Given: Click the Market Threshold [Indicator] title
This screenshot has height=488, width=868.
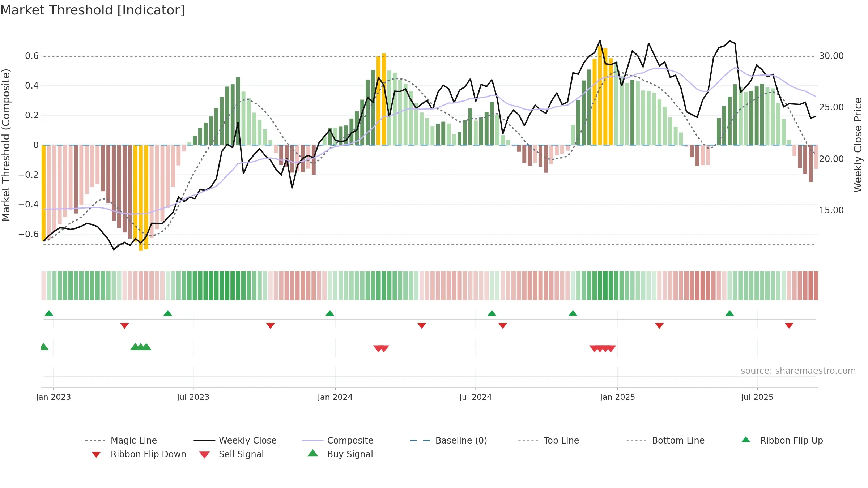Looking at the screenshot, I should (93, 10).
